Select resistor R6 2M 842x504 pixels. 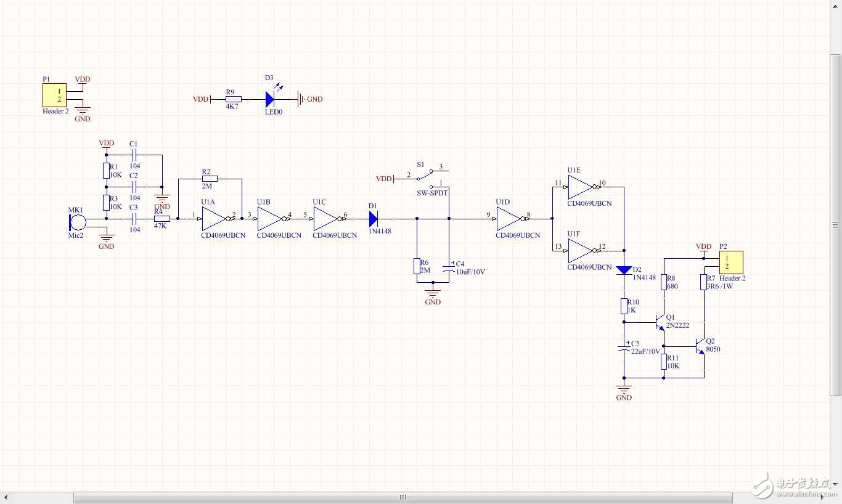(x=417, y=266)
